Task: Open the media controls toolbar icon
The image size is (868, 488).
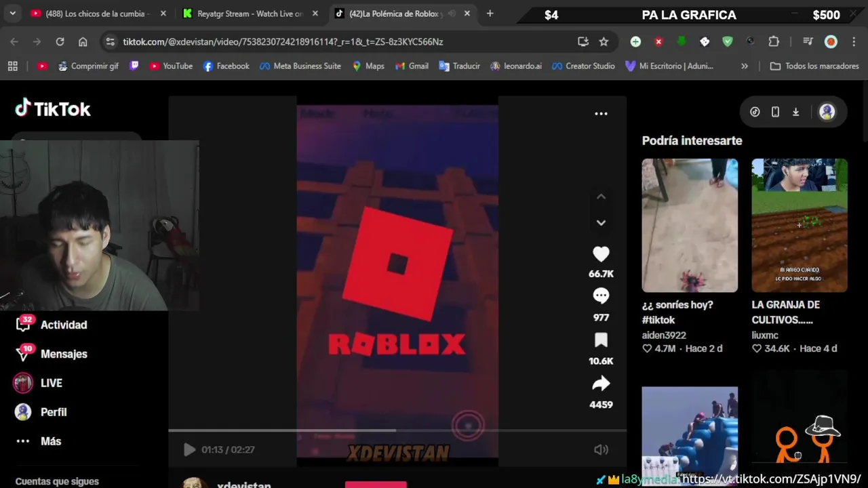Action: click(x=808, y=41)
